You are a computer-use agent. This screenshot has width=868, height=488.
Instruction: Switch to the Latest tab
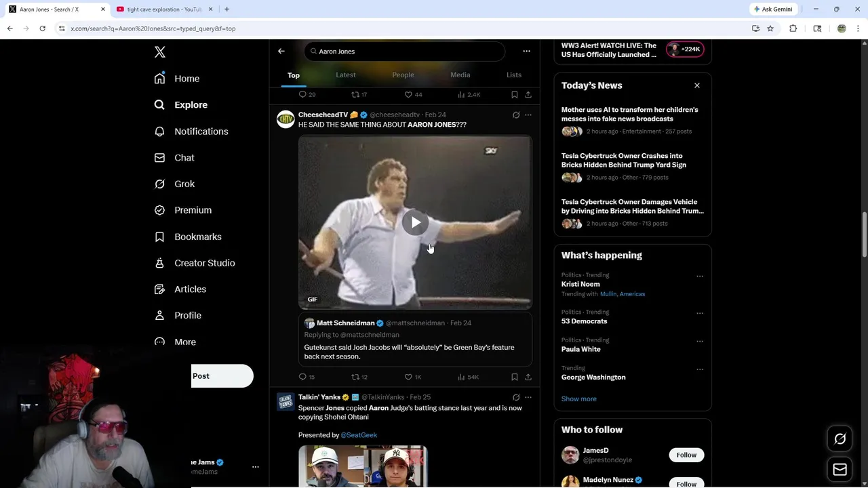346,75
